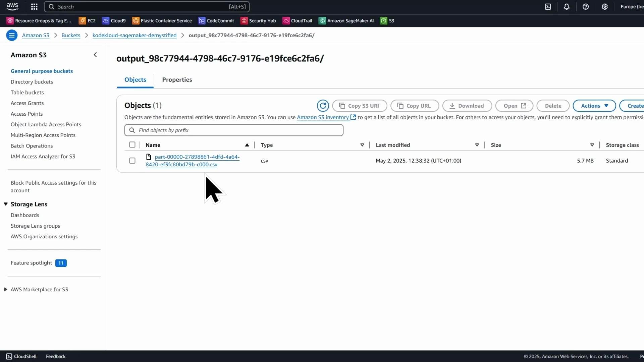Image resolution: width=644 pixels, height=362 pixels.
Task: Click the external-link icon beside Amazon S3 inventory
Action: click(x=353, y=117)
